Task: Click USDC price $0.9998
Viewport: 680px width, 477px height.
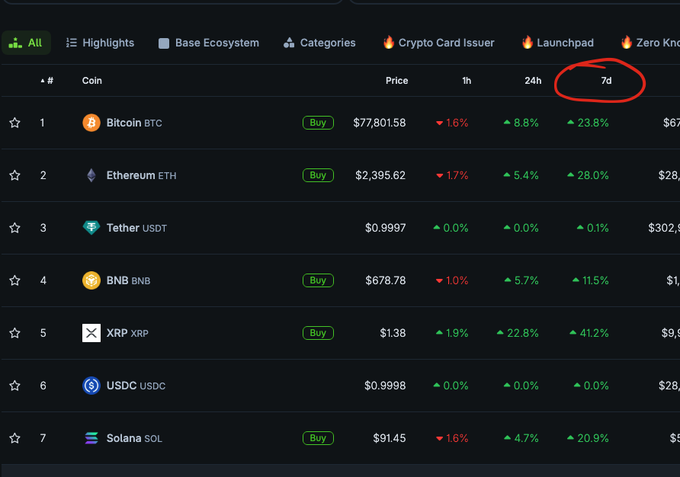Action: (385, 386)
